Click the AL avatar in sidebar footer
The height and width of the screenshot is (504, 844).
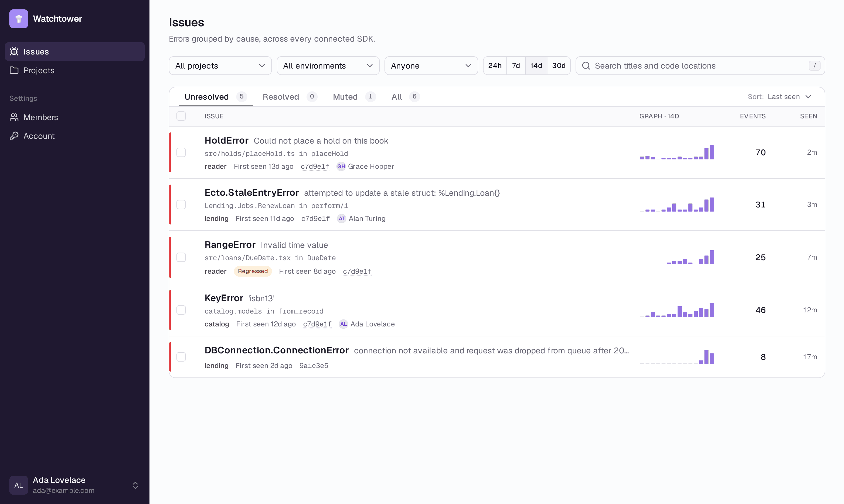19,485
